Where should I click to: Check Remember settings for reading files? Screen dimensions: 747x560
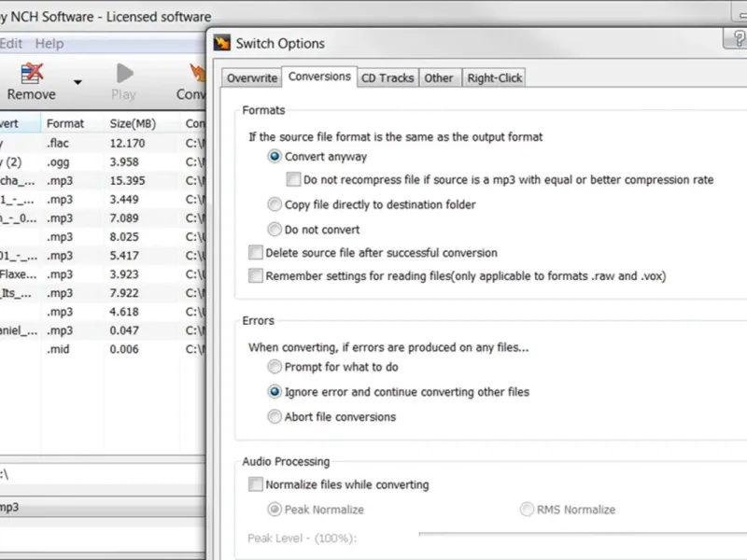pyautogui.click(x=255, y=275)
